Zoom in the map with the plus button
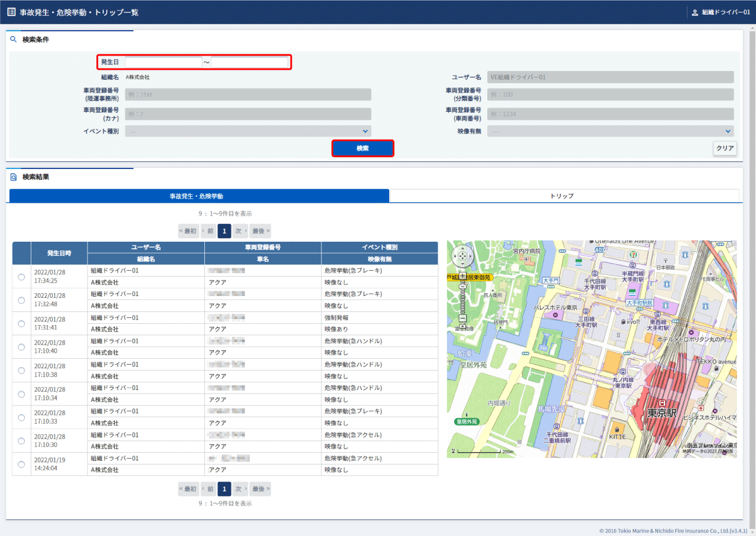756x536 pixels. pos(462,275)
